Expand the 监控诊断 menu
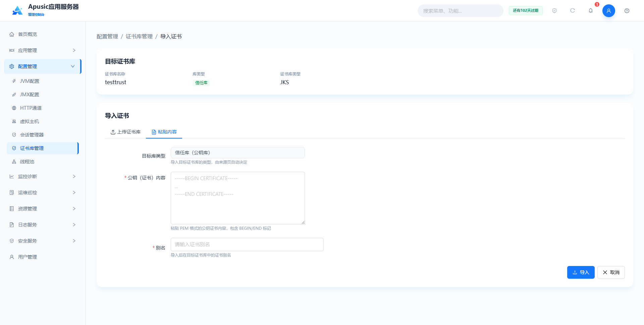 [43, 176]
